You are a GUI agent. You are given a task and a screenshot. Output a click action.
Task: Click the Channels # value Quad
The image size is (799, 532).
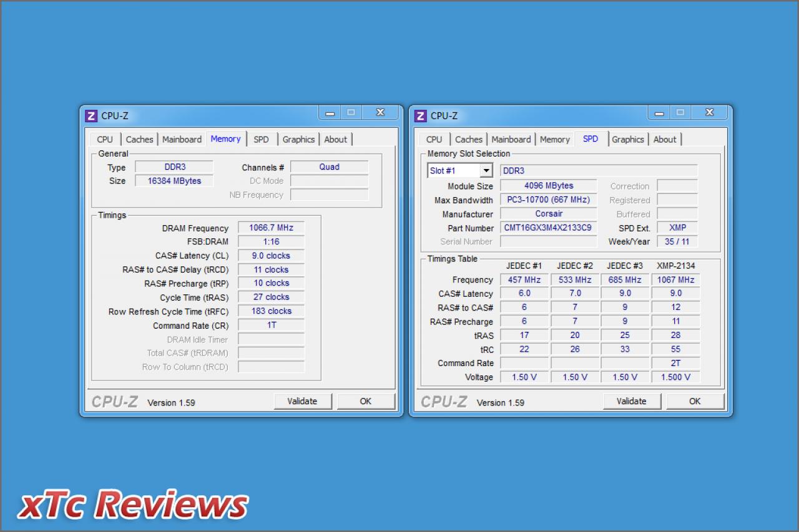point(329,167)
